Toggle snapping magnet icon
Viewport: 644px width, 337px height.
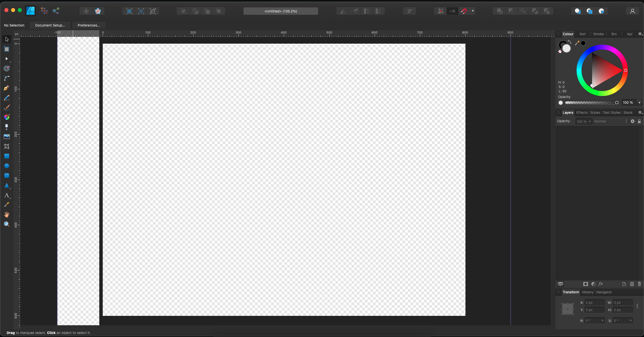click(x=464, y=11)
